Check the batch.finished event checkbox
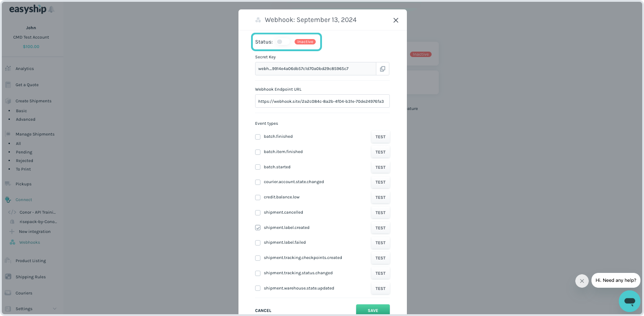This screenshot has height=316, width=644. click(258, 136)
